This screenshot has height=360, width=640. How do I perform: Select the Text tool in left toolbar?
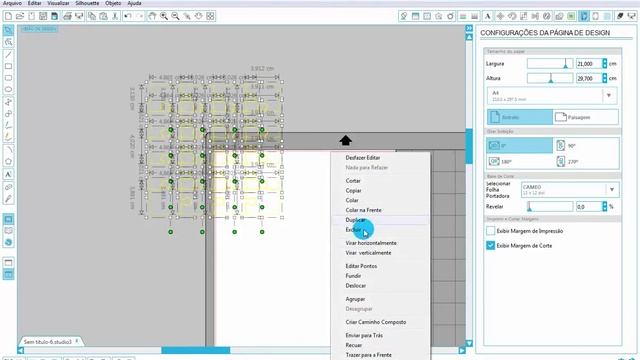8,174
